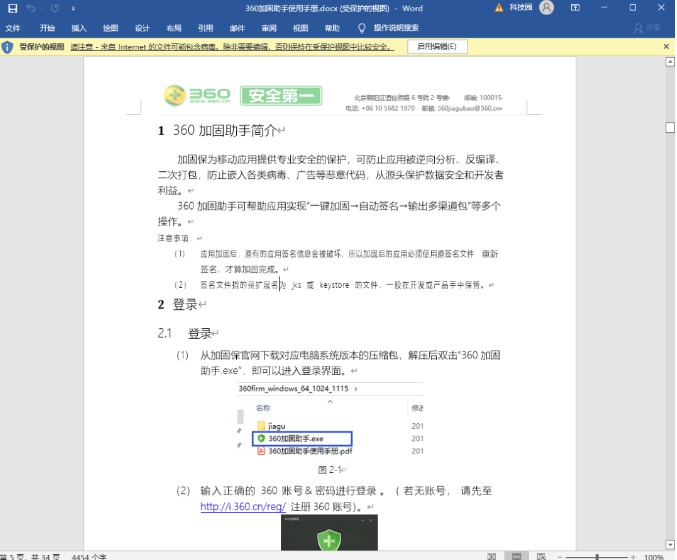Close the Protected View message bar
The image size is (677, 560).
[667, 47]
